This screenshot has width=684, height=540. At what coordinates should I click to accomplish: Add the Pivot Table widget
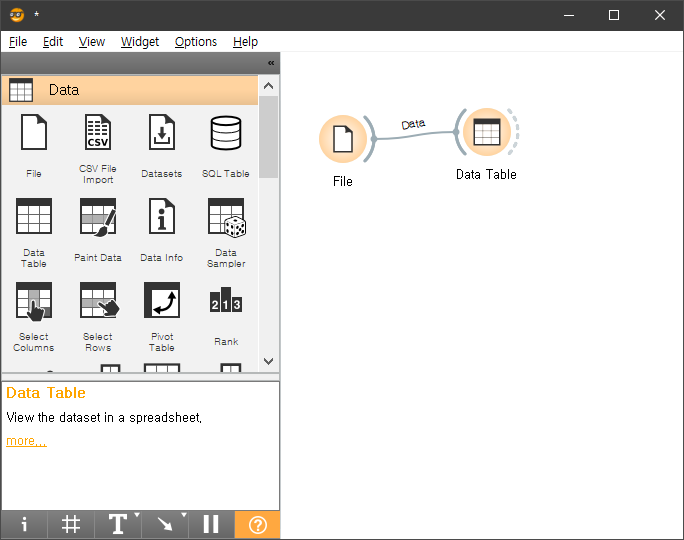[162, 317]
